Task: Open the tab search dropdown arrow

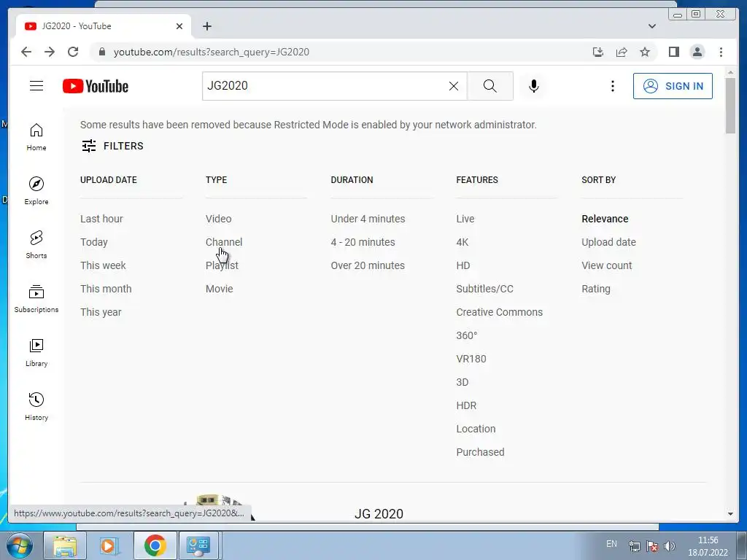Action: tap(651, 26)
